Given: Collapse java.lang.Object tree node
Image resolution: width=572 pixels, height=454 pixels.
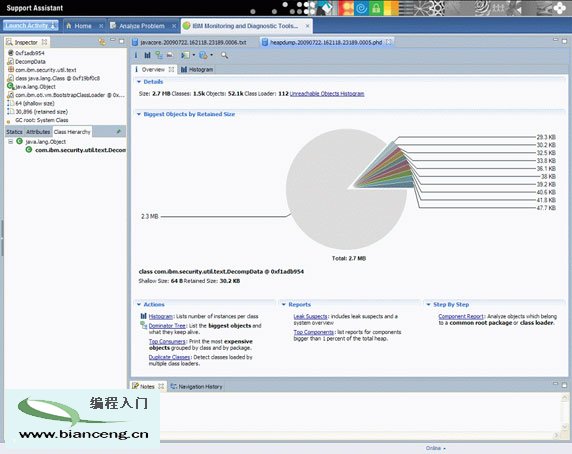Looking at the screenshot, I should [11, 141].
